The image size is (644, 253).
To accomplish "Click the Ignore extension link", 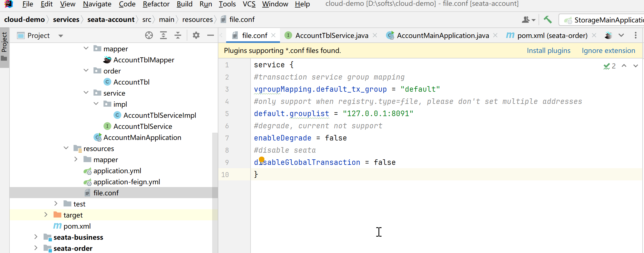I will 608,51.
